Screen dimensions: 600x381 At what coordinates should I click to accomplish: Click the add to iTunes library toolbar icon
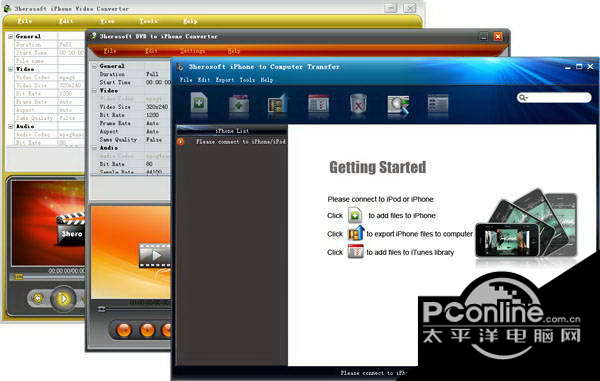pyautogui.click(x=318, y=103)
